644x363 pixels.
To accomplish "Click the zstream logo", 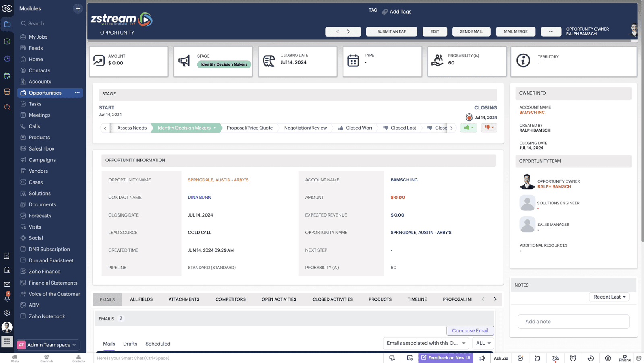I will [122, 19].
